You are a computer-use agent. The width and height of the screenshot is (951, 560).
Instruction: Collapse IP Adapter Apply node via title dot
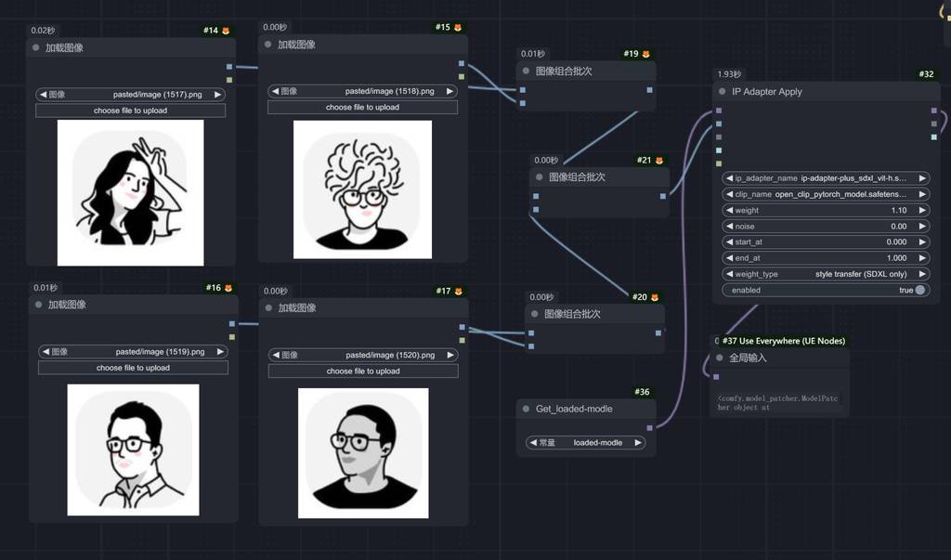tap(722, 92)
